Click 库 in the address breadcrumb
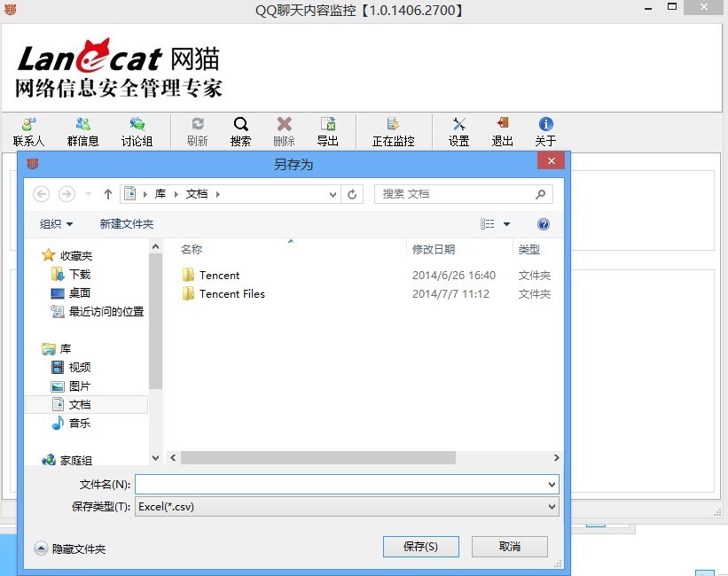The width and height of the screenshot is (728, 576). point(160,194)
